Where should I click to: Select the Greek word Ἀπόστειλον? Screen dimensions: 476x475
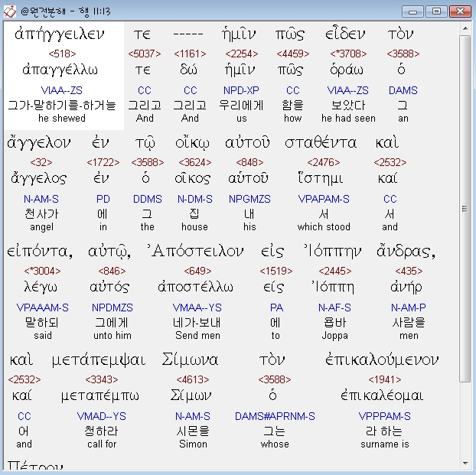tap(195, 252)
